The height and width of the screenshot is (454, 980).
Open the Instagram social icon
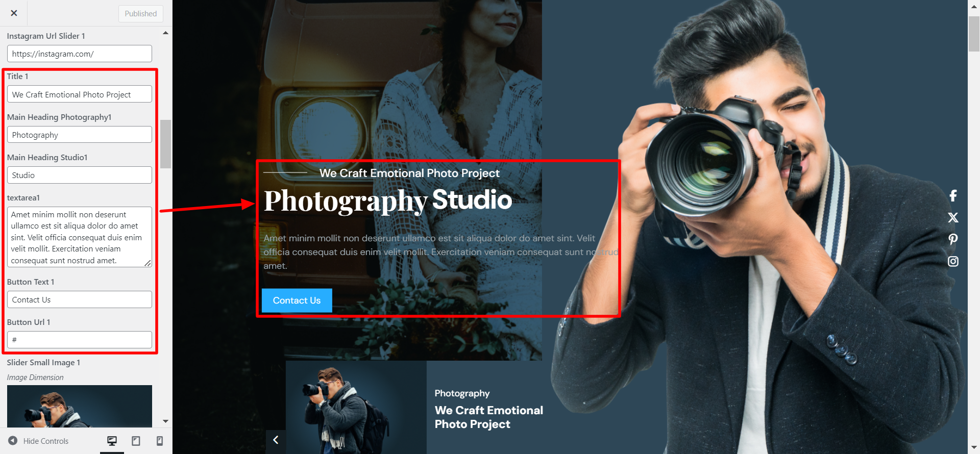953,262
